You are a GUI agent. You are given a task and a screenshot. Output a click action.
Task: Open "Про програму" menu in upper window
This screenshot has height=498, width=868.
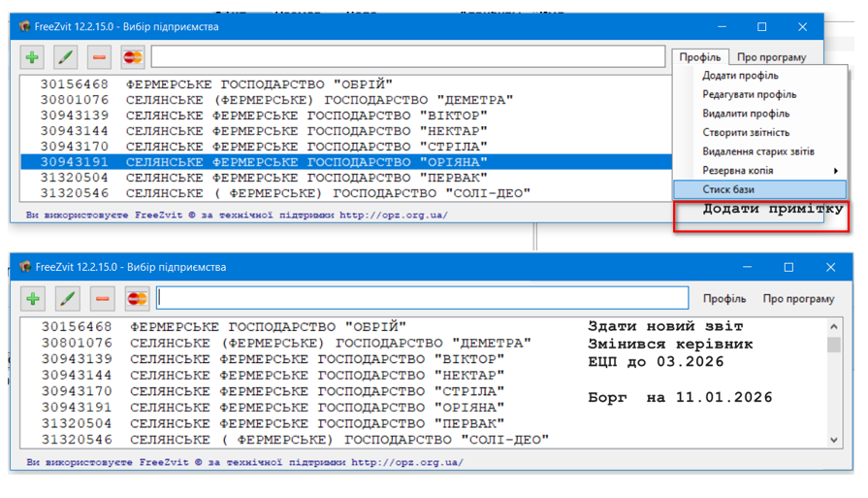(771, 57)
